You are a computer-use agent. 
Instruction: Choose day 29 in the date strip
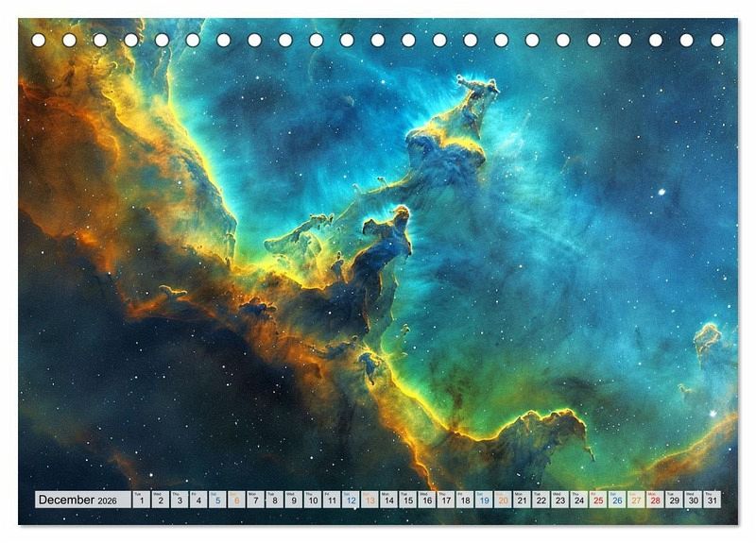click(675, 500)
